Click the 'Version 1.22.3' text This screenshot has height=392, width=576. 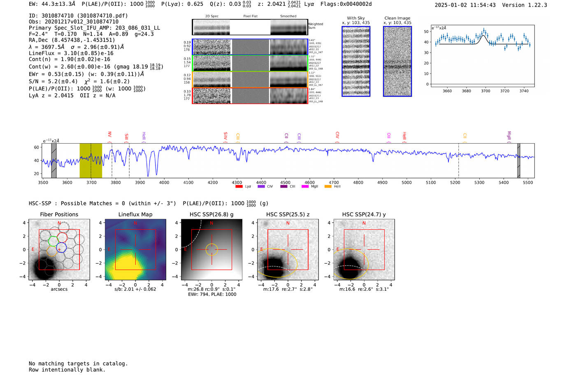(525, 5)
